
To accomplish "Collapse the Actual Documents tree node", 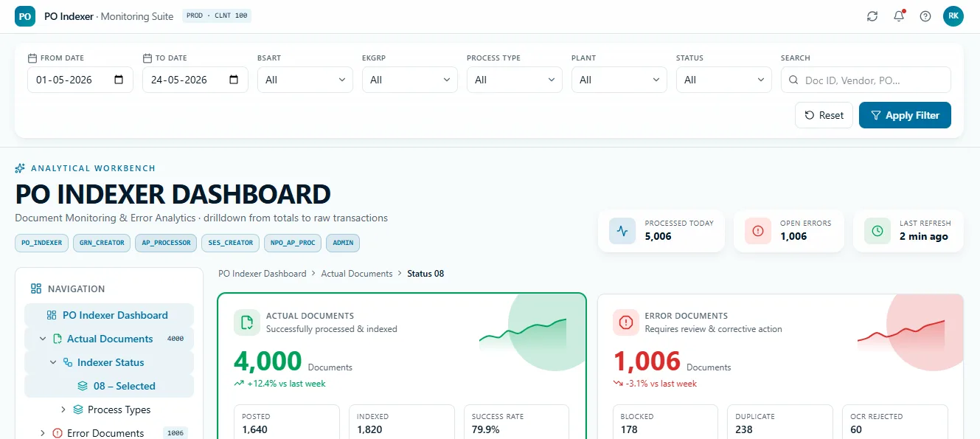I will click(x=42, y=339).
